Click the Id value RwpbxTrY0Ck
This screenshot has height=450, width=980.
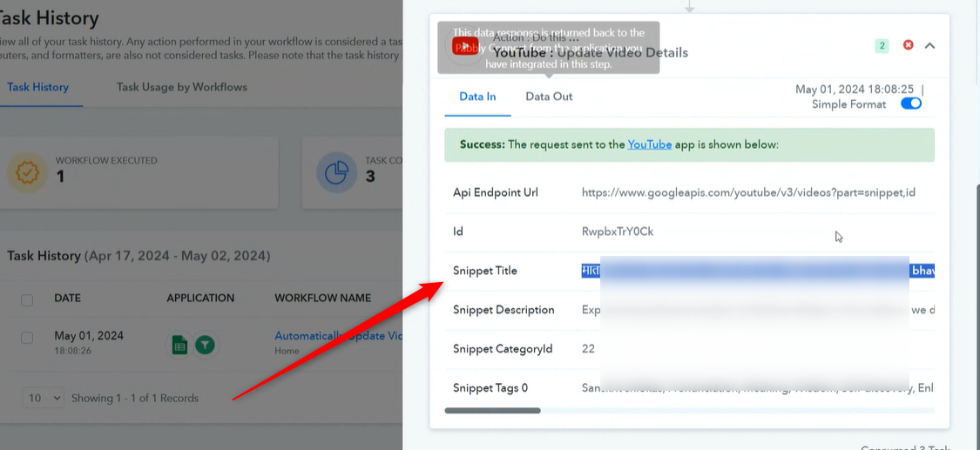[x=618, y=232]
